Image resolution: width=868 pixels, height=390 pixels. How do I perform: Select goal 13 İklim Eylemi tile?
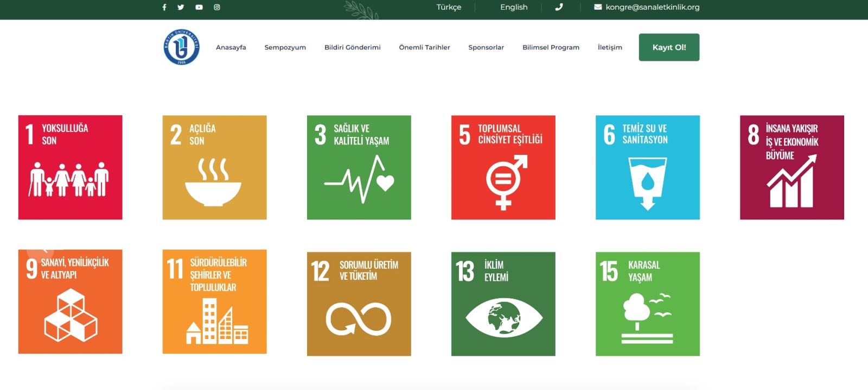click(503, 304)
